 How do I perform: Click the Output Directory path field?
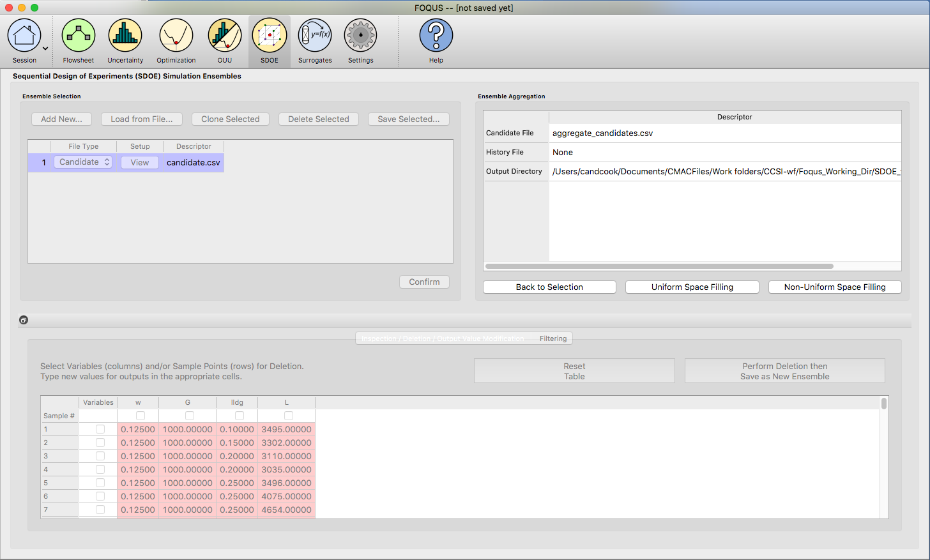click(725, 172)
